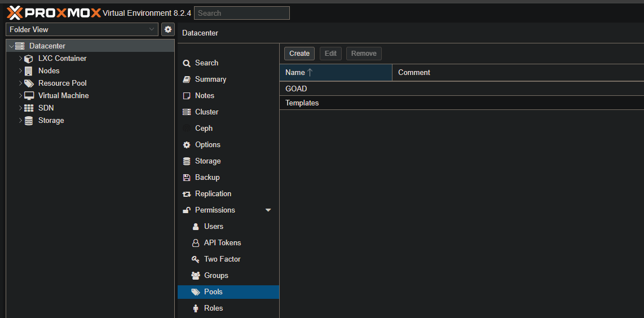This screenshot has height=318, width=644.
Task: Click the Virtual Machine monitor icon
Action: point(29,96)
